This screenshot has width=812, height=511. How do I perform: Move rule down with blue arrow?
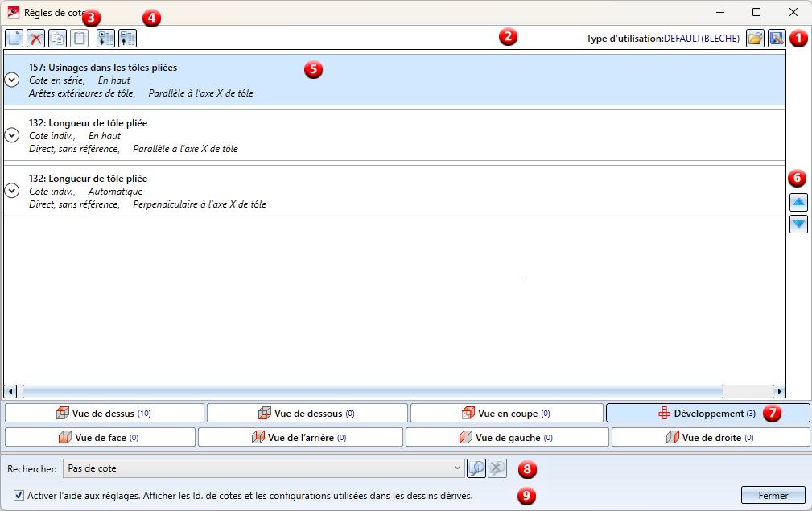[798, 225]
